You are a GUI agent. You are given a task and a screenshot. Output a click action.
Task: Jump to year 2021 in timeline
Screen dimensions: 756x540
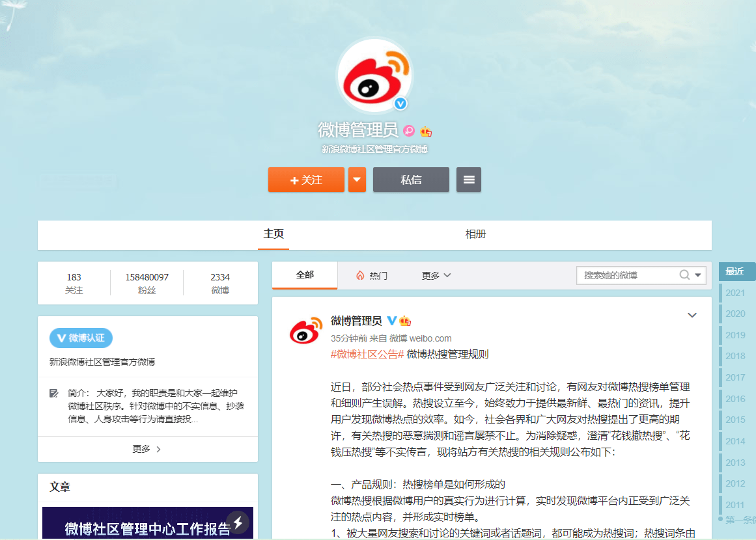coord(735,293)
